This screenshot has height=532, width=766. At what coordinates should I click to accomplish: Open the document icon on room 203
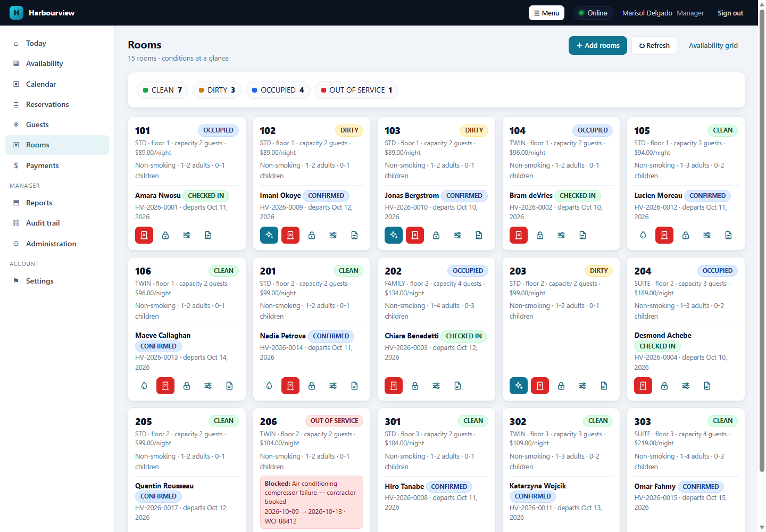pos(604,386)
